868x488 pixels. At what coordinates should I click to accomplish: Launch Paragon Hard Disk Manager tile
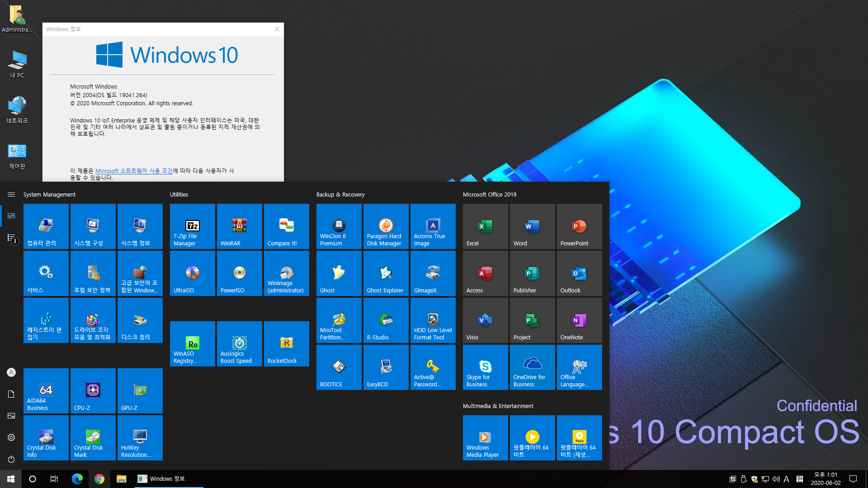[386, 226]
